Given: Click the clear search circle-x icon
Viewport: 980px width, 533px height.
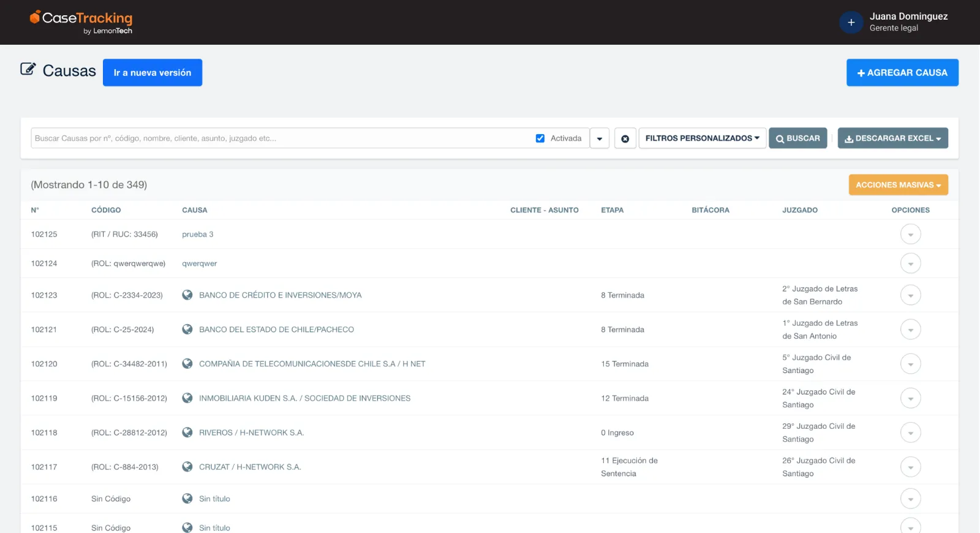Looking at the screenshot, I should pos(625,138).
